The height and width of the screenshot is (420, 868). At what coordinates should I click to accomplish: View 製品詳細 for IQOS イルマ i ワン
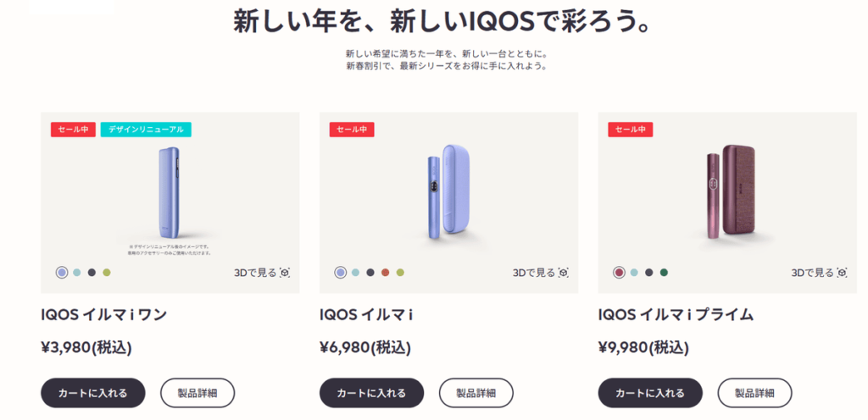pos(198,393)
